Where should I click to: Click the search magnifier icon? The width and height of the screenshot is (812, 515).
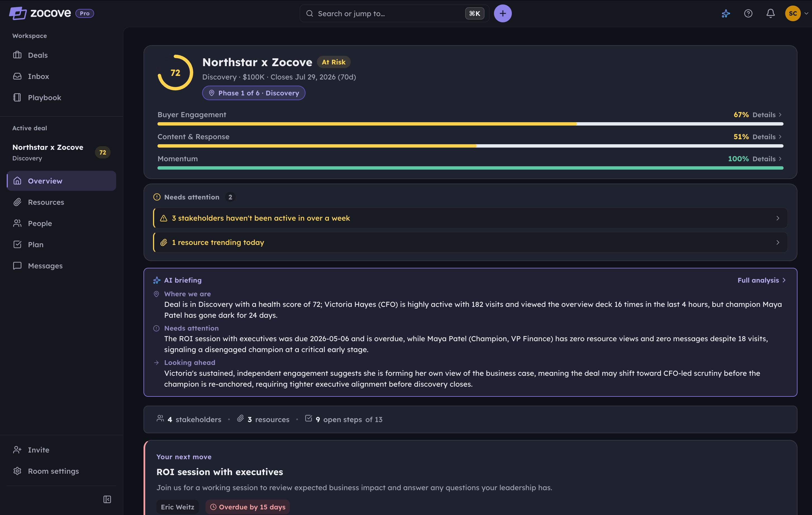310,13
